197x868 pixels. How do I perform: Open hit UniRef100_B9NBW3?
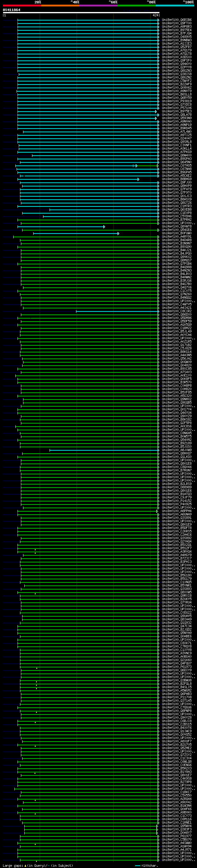coord(177,40)
